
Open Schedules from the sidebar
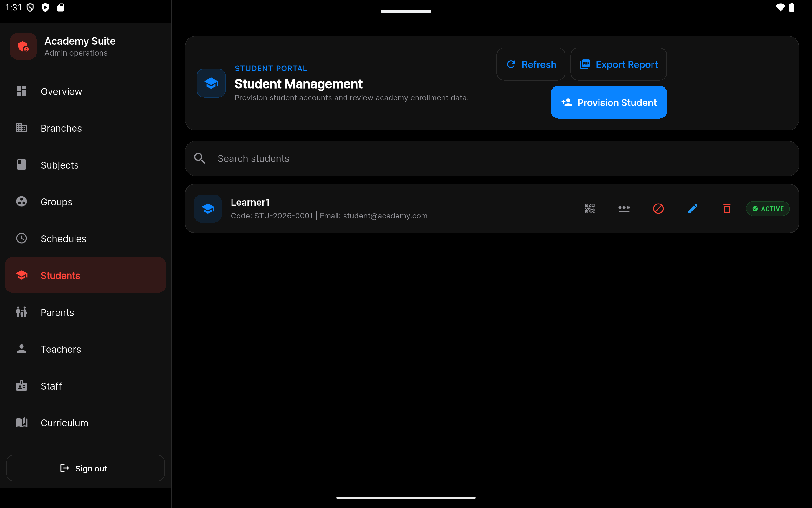click(x=86, y=238)
